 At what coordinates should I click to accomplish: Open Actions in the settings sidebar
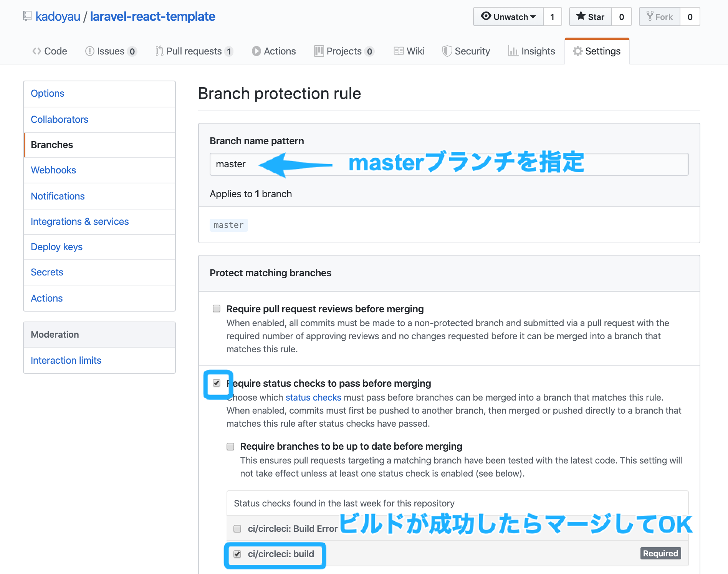(99, 298)
